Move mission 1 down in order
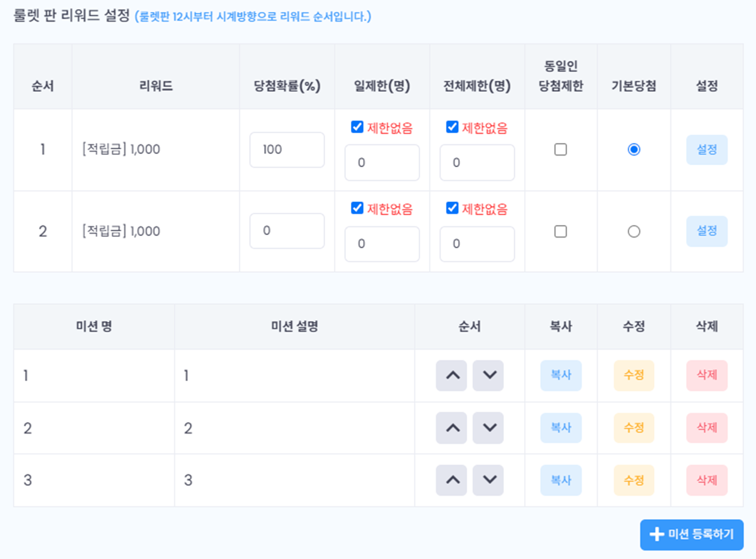This screenshot has width=756, height=559. click(x=488, y=376)
